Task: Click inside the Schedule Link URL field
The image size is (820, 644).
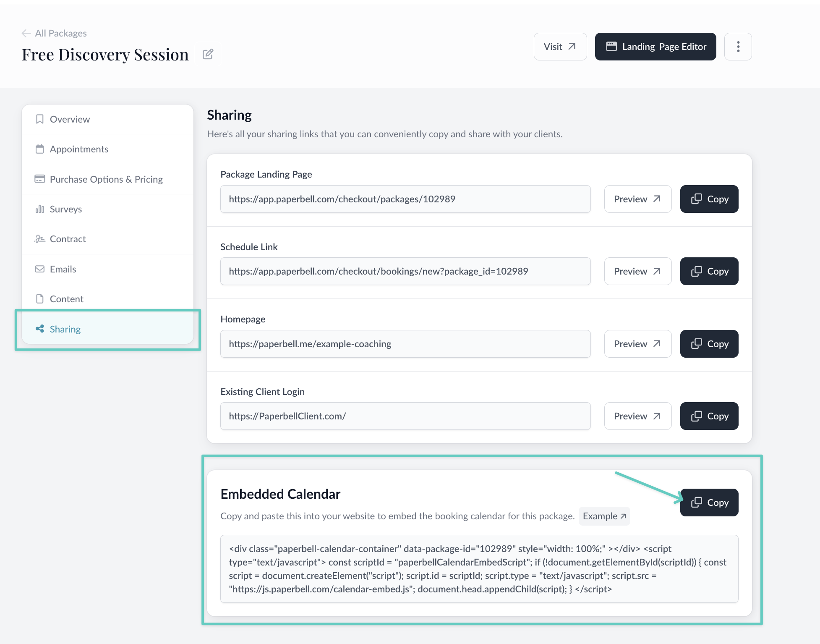Action: [x=405, y=271]
